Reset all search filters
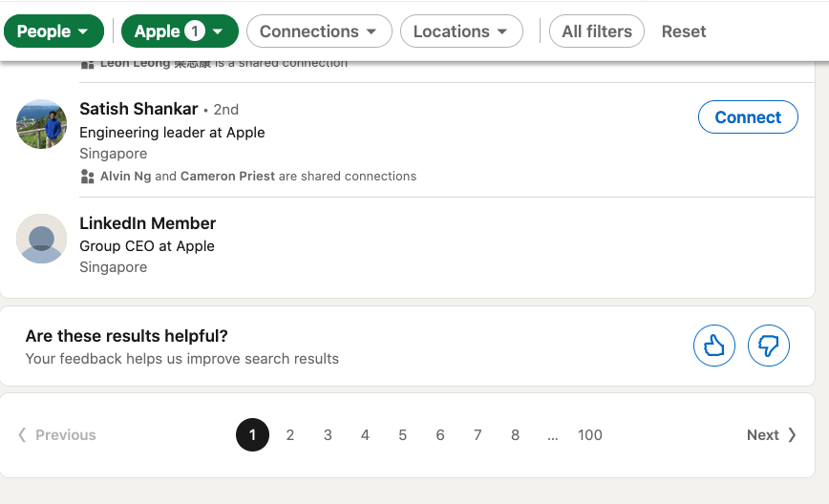 684,31
